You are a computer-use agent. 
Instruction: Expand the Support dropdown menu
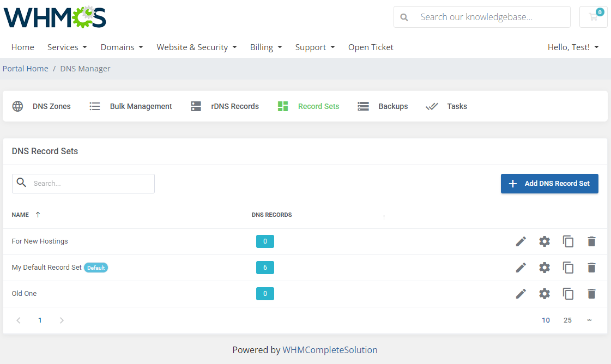point(315,47)
